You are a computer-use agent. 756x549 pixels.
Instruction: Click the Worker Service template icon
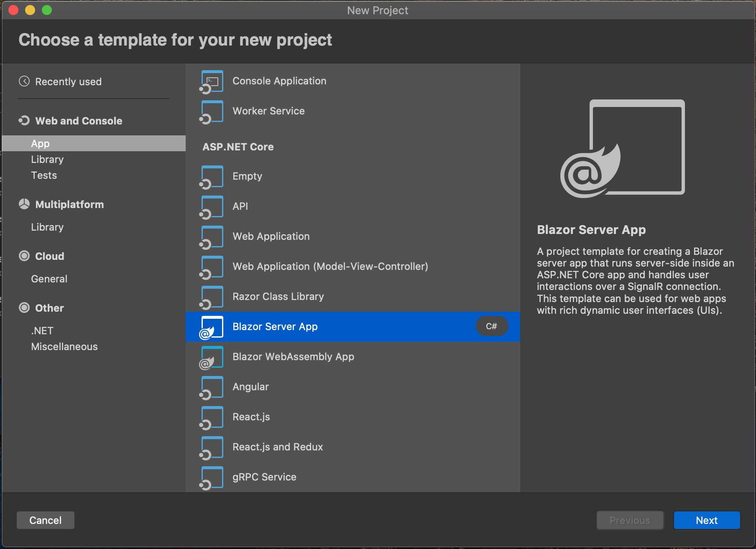click(x=212, y=112)
